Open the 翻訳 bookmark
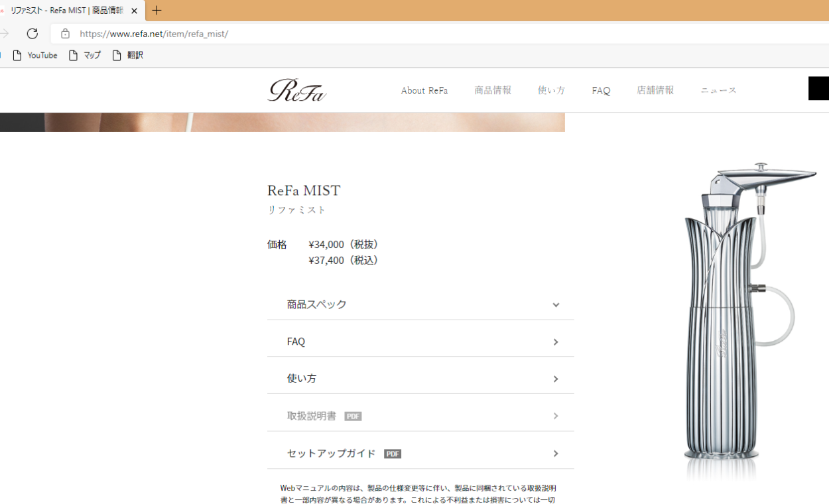Screen dimensions: 829x504 pos(127,55)
